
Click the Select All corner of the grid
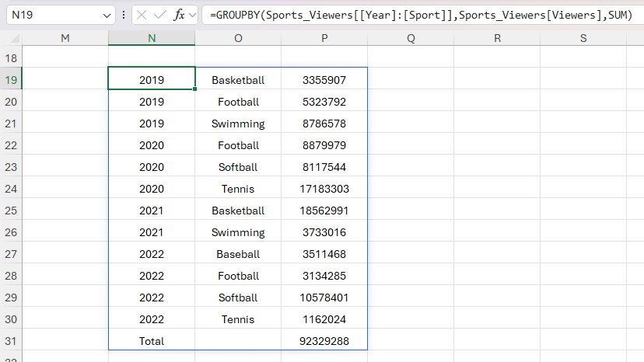pyautogui.click(x=11, y=39)
